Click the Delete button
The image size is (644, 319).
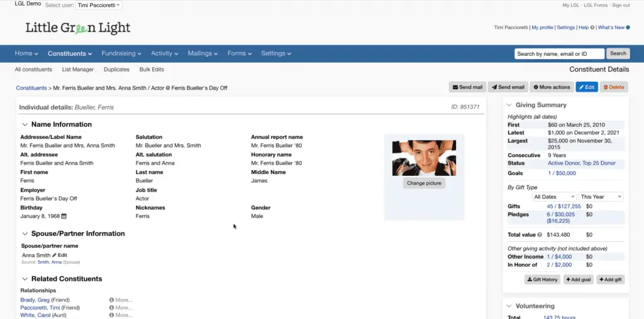tap(614, 87)
